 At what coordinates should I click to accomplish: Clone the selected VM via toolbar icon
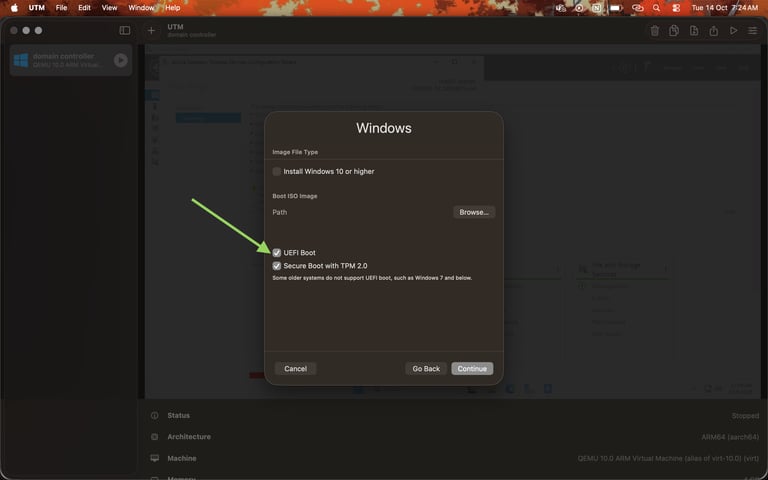pyautogui.click(x=674, y=31)
